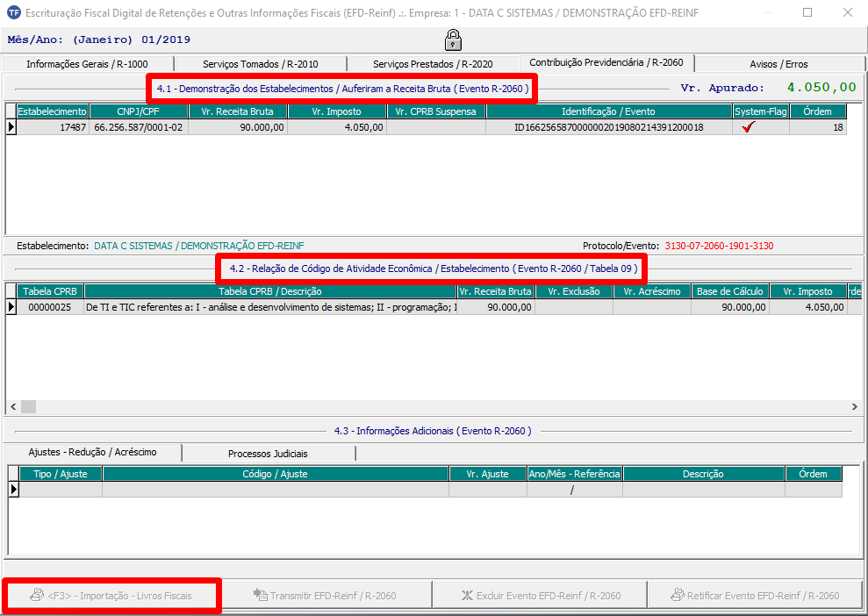The image size is (868, 616).
Task: Click Excluir Evento EFD-Reinf / R-2060 button
Action: click(x=539, y=596)
